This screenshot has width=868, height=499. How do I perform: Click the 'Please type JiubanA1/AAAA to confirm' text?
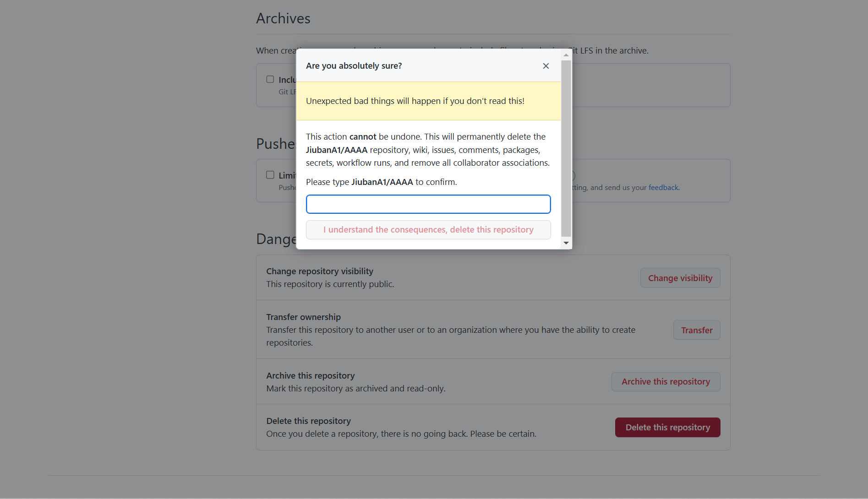point(382,182)
